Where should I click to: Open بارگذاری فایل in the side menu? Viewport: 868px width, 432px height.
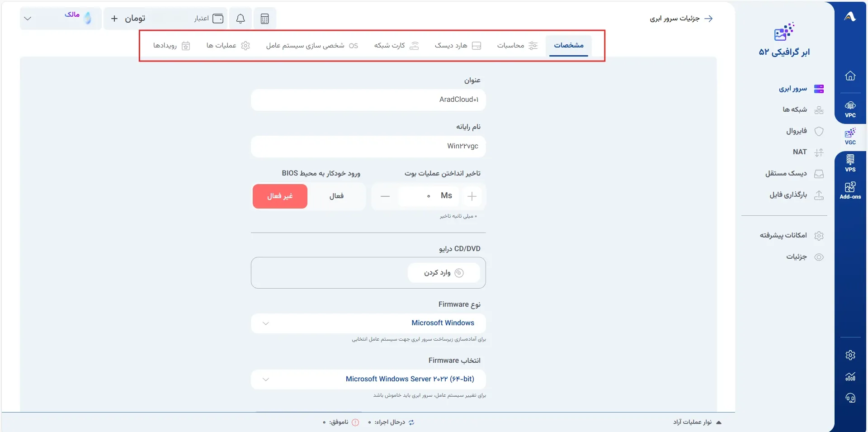[x=797, y=195]
